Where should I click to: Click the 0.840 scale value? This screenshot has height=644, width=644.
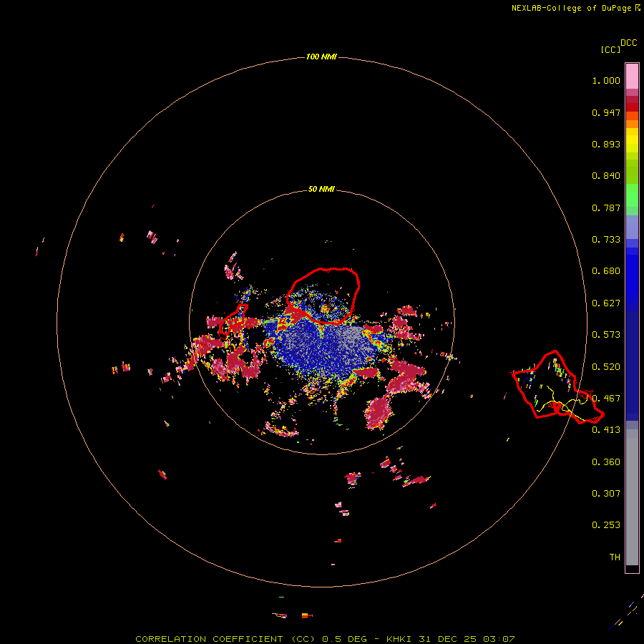pyautogui.click(x=606, y=176)
